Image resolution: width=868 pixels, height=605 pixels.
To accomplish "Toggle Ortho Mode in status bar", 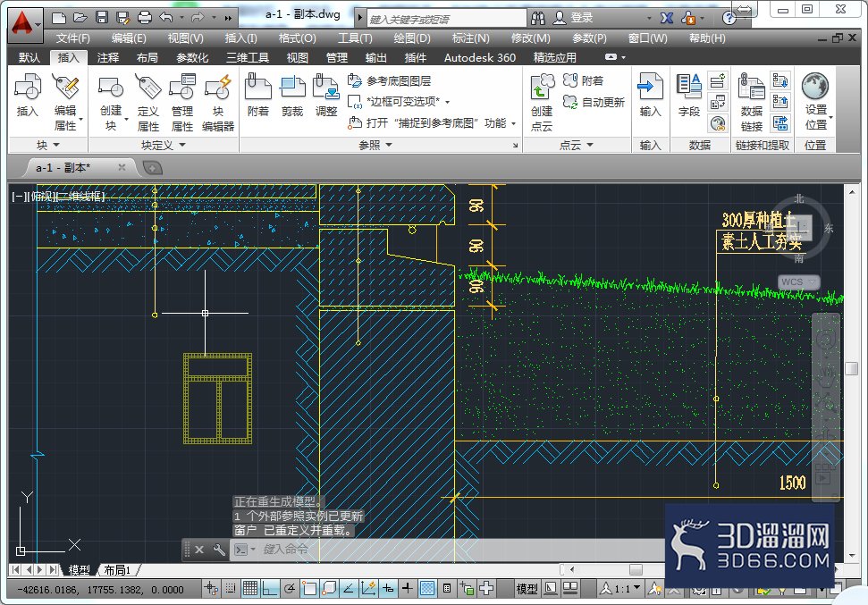I will click(270, 588).
